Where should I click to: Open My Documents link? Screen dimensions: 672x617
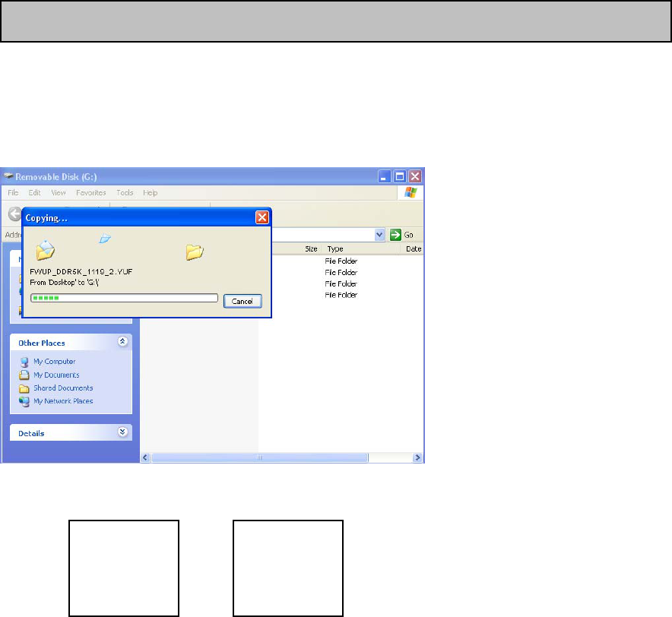point(56,375)
